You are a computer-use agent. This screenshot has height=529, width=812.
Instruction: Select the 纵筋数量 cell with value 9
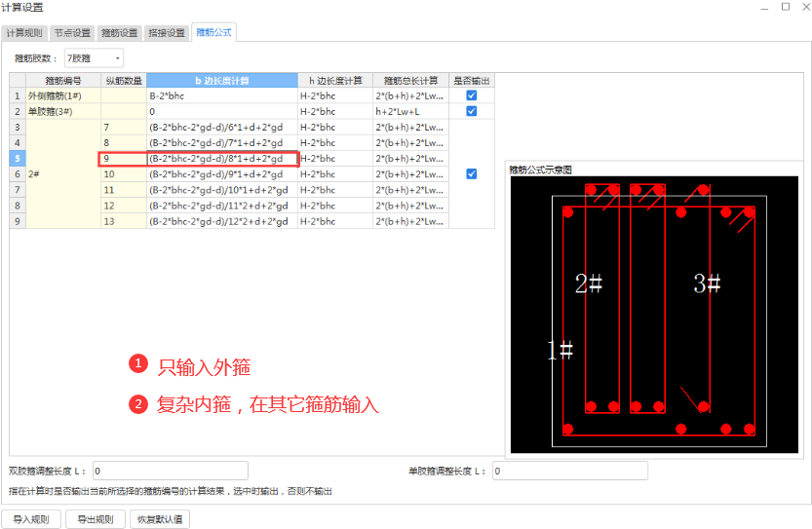(x=124, y=159)
